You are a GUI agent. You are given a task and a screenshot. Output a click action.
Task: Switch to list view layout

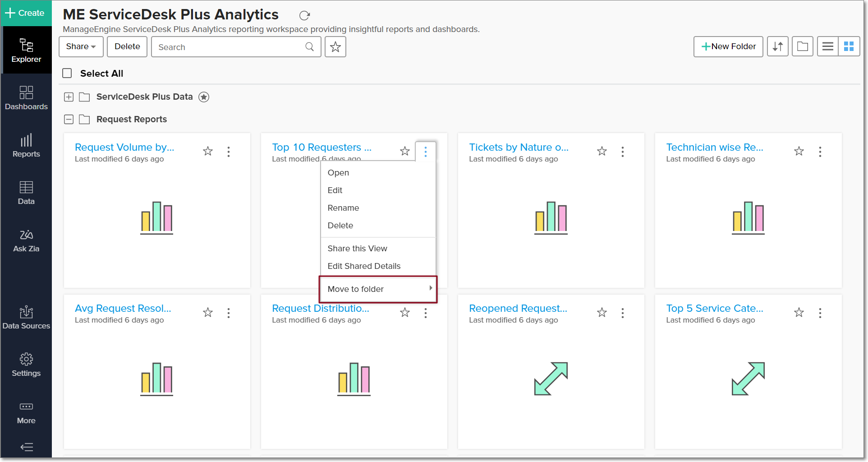[827, 46]
